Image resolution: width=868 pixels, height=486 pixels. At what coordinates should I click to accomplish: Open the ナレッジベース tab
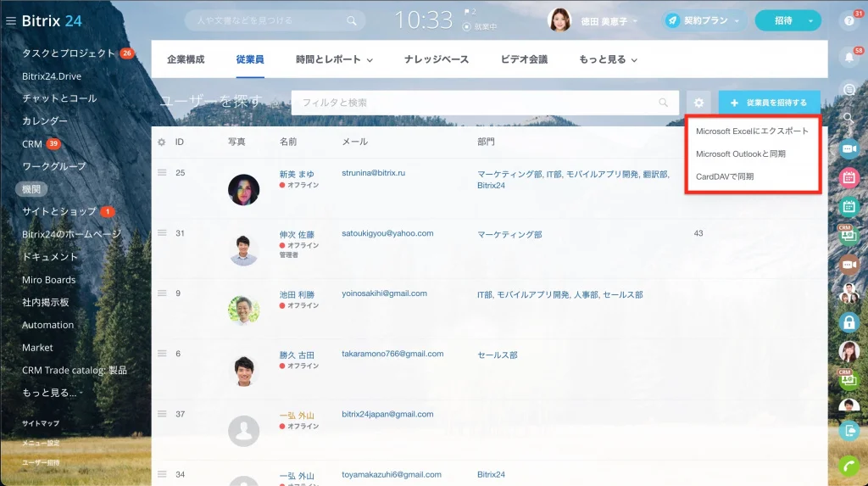(x=437, y=59)
